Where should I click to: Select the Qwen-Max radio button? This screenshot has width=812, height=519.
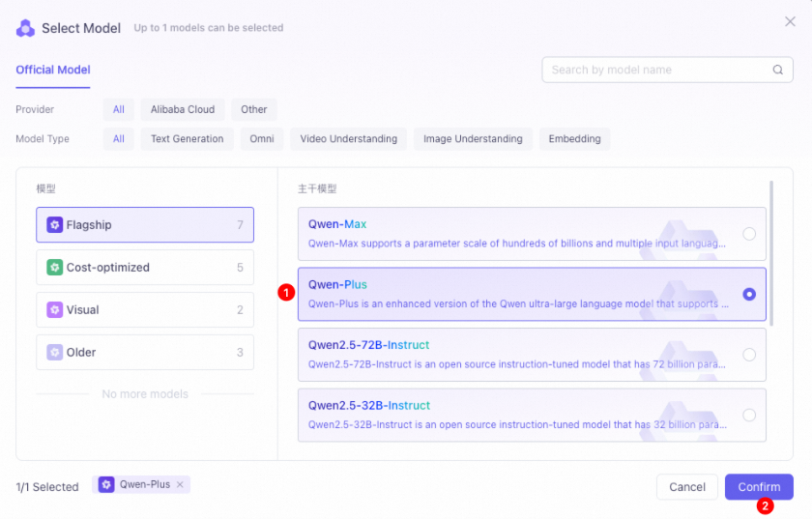749,234
